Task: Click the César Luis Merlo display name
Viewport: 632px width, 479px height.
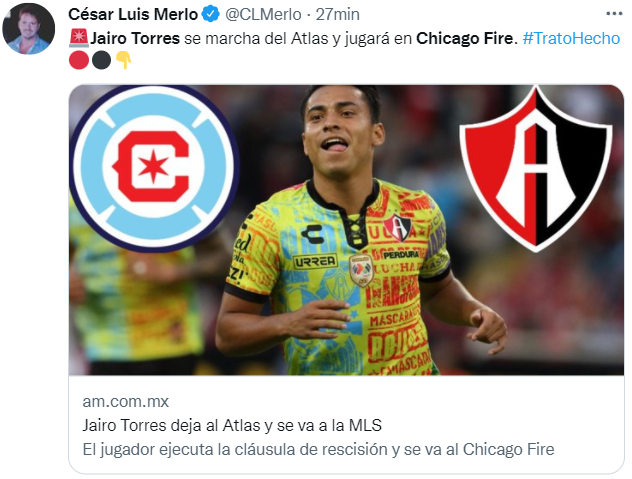Action: coord(133,15)
